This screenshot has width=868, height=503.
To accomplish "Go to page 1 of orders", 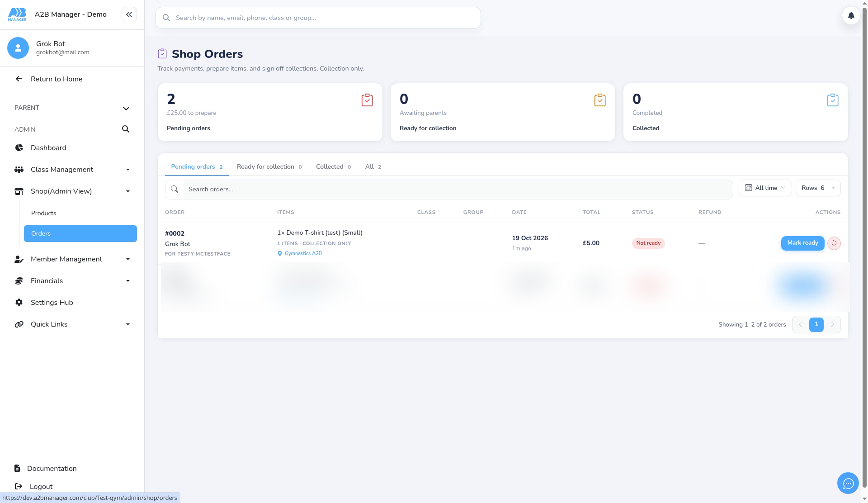I will 816,325.
